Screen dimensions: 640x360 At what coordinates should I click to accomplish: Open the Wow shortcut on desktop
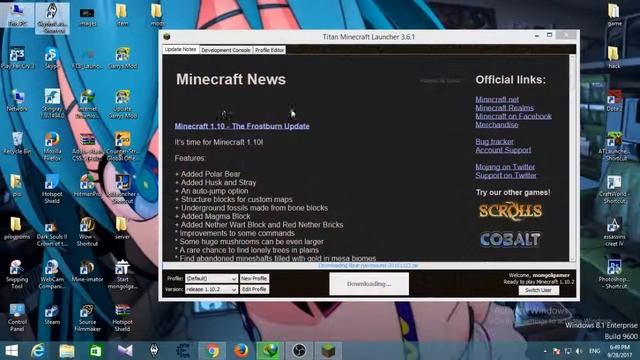pos(87,232)
